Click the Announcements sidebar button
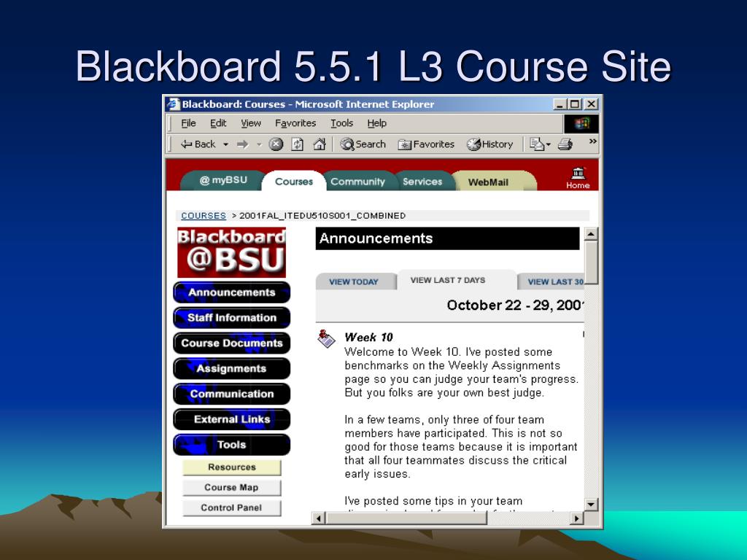Screen dimensions: 747x560 231,292
